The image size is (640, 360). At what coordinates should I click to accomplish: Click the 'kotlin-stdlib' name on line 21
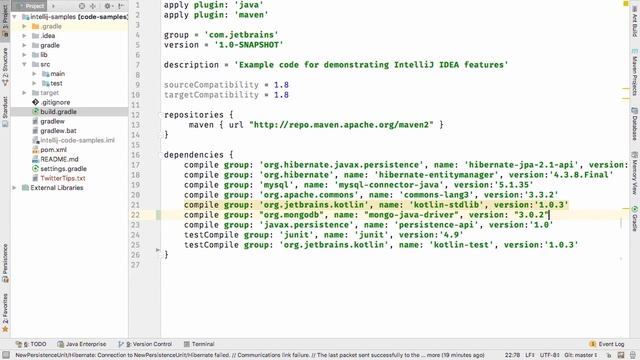[447, 205]
